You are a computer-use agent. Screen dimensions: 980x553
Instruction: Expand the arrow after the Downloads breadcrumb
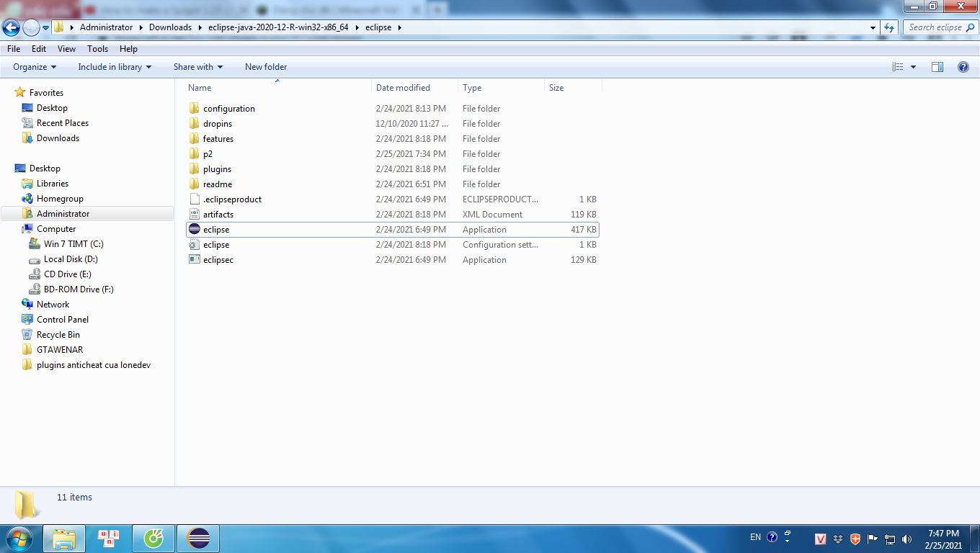click(200, 27)
